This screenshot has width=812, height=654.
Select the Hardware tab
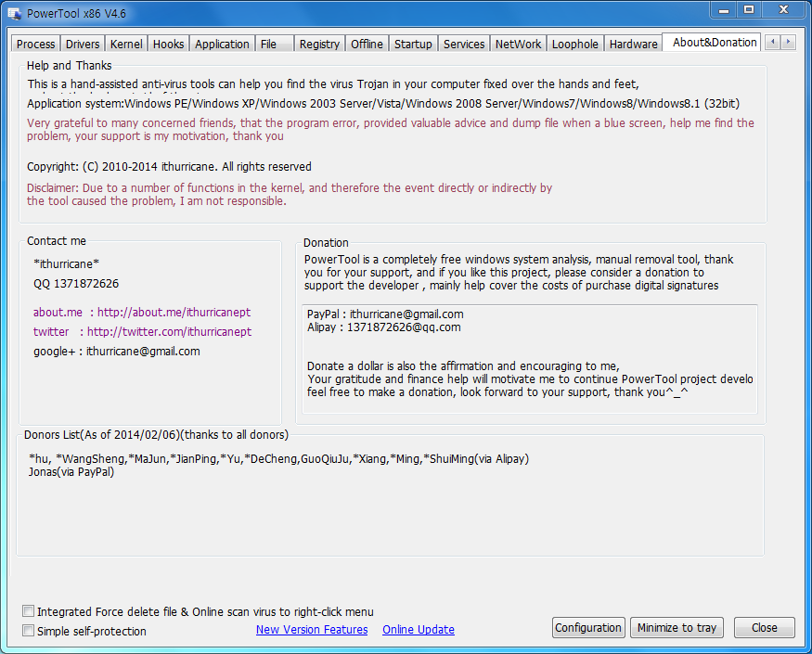pyautogui.click(x=633, y=44)
